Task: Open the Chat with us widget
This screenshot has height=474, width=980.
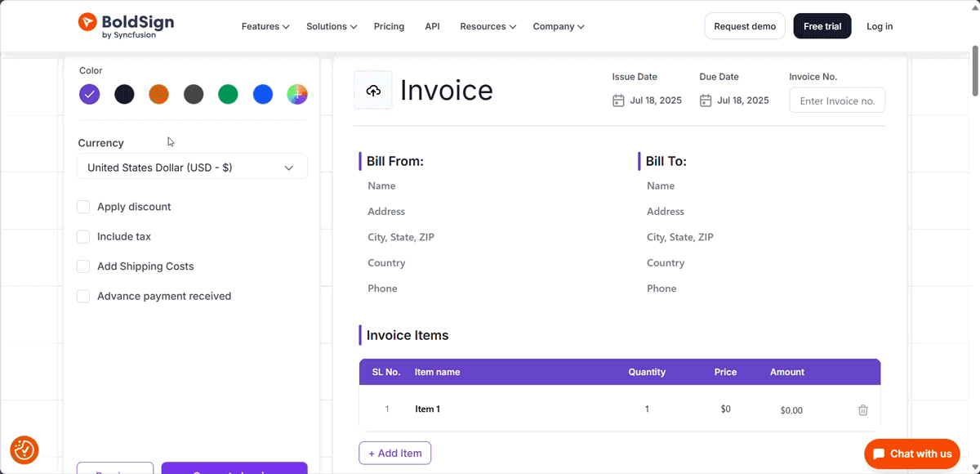Action: pyautogui.click(x=911, y=454)
